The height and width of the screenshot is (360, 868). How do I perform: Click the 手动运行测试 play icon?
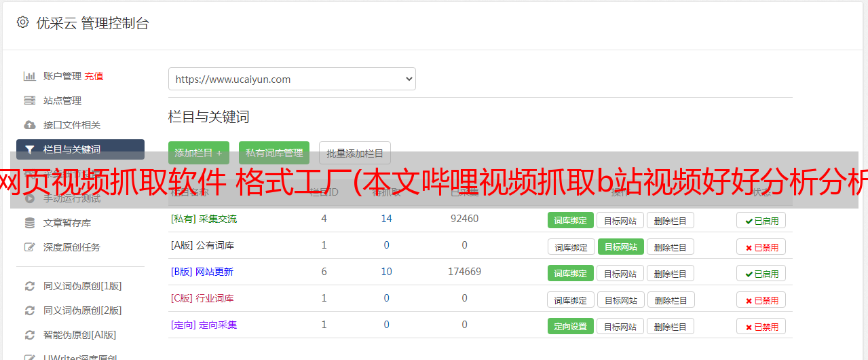point(29,198)
